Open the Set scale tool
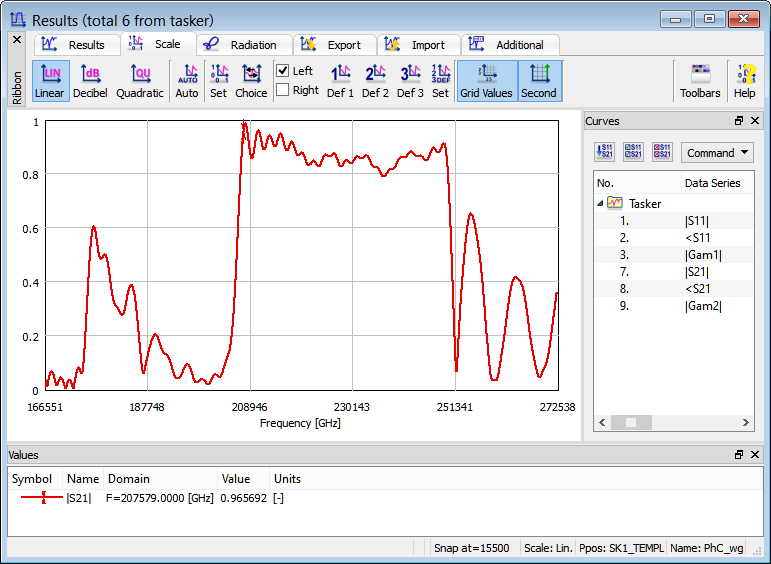The image size is (771, 564). pos(218,81)
